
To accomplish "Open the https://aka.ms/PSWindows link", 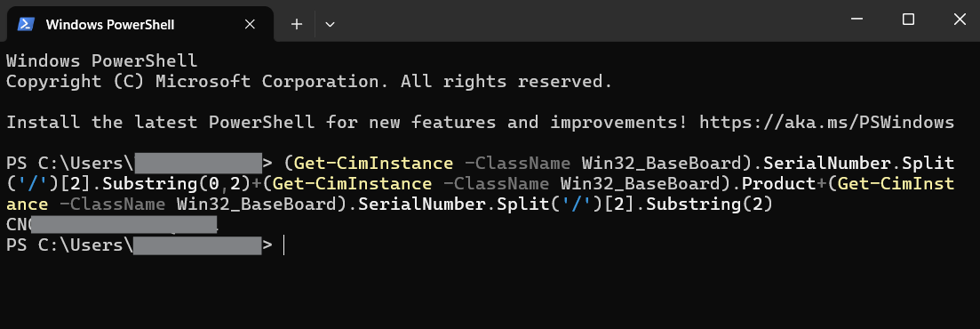I will tap(827, 122).
